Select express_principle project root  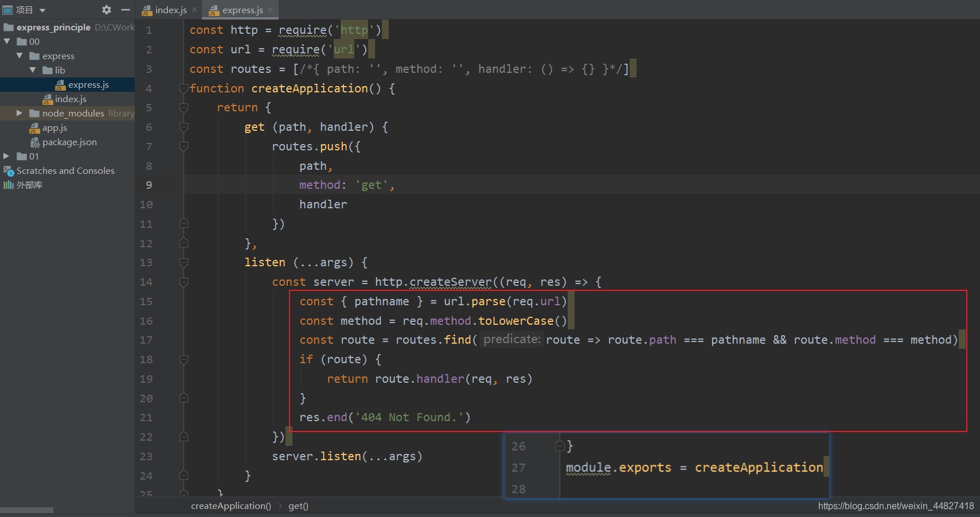coord(53,27)
